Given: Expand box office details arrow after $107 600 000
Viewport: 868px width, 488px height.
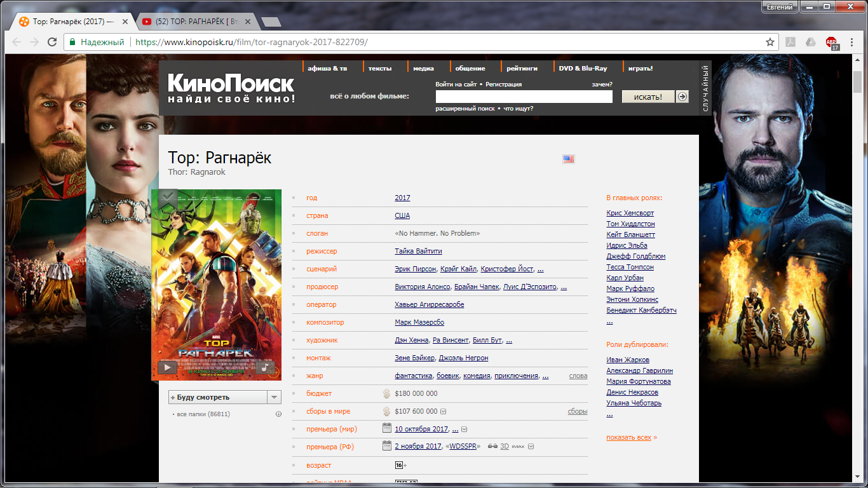Looking at the screenshot, I should click(444, 412).
